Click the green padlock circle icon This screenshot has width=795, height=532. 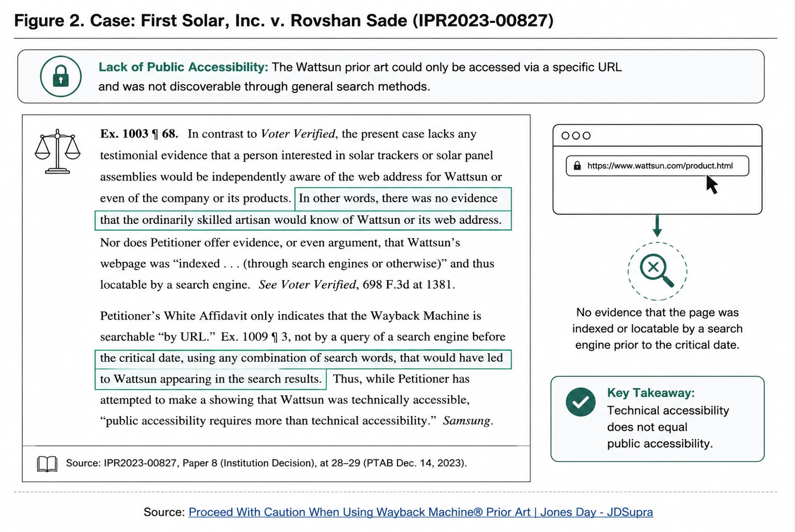click(61, 77)
